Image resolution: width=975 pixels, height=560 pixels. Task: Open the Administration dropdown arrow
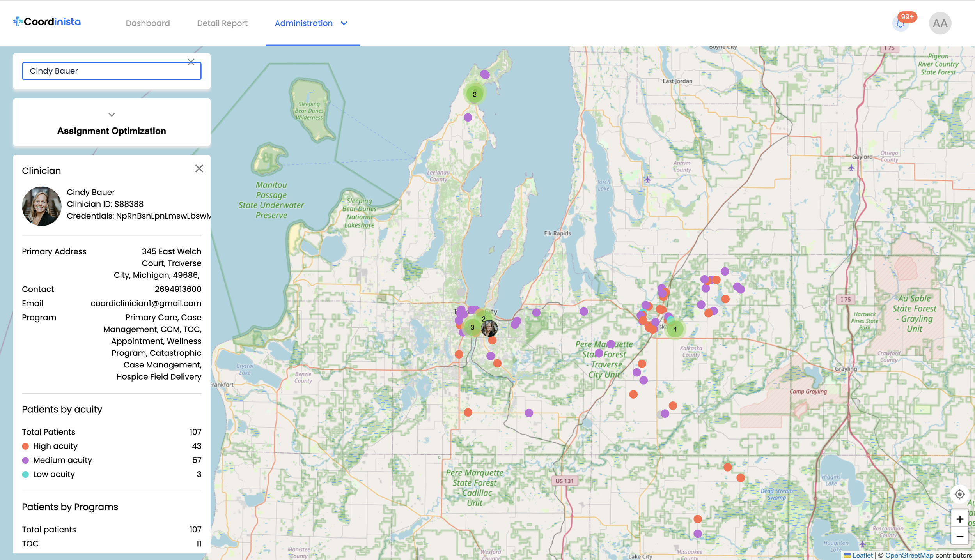pyautogui.click(x=344, y=23)
